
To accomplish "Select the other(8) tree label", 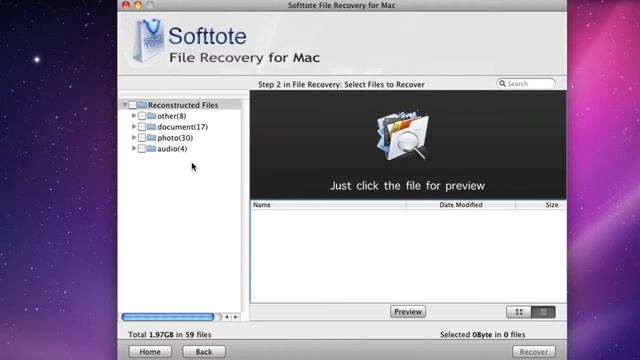I will tap(172, 116).
